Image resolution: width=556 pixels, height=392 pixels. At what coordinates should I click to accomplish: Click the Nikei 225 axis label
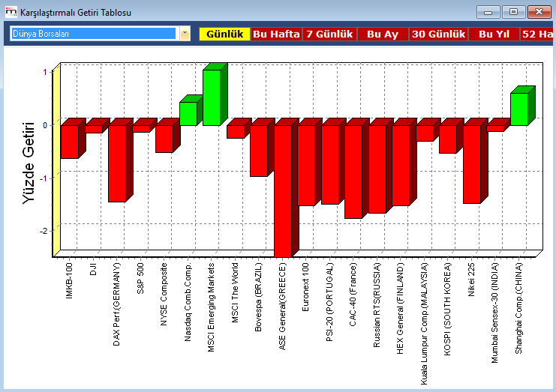tap(471, 279)
